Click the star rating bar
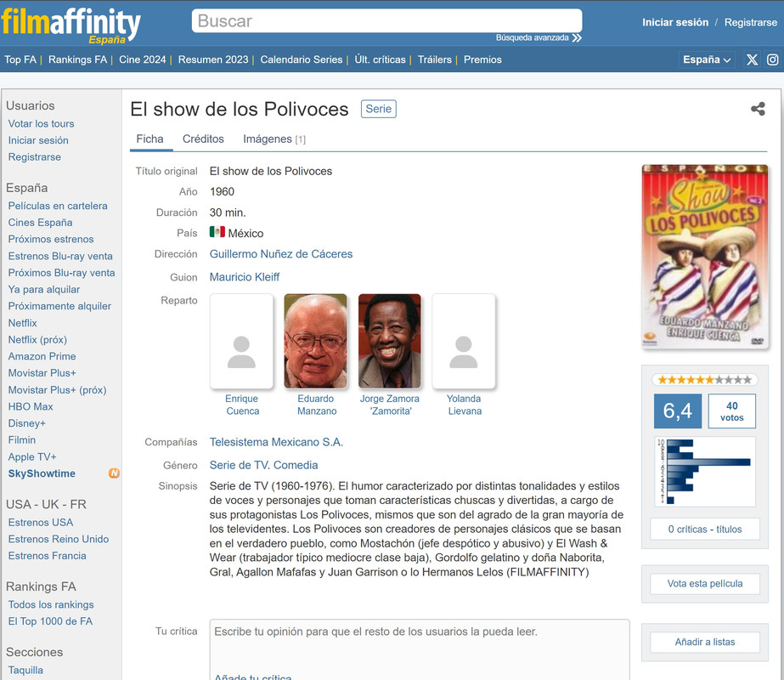Screen dimensions: 784x680 704,380
